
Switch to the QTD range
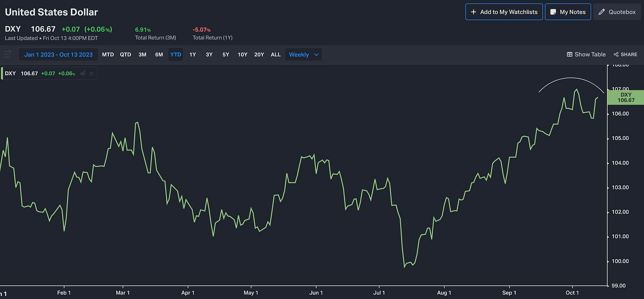(126, 54)
